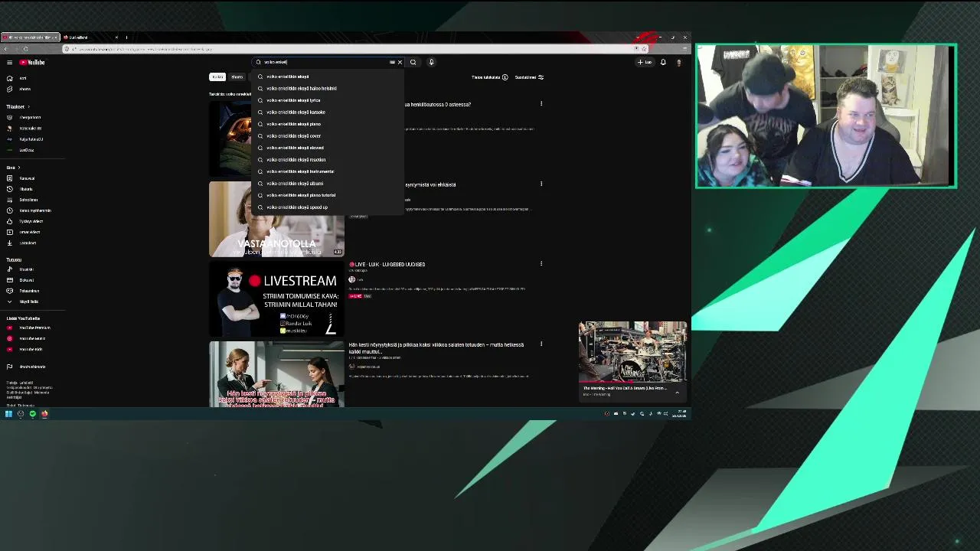The image size is (980, 551).
Task: Choose the 'albumi' search suggestion
Action: pos(327,183)
